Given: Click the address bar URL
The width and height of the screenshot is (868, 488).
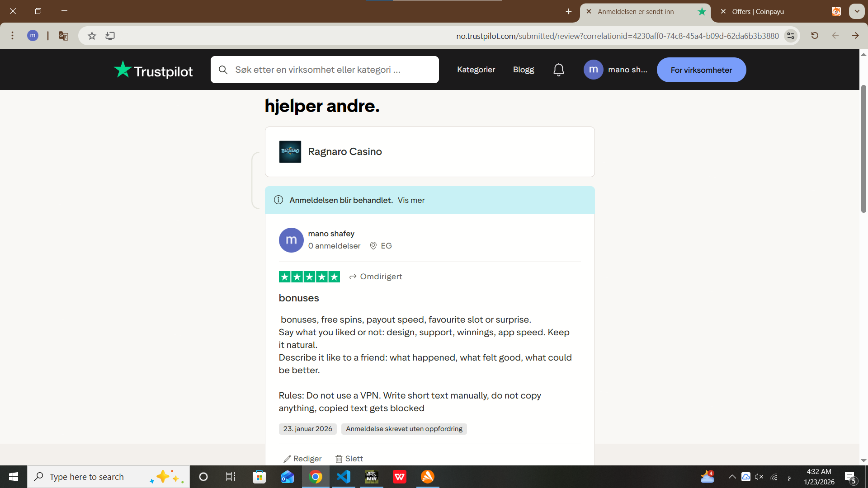Looking at the screenshot, I should pos(618,36).
